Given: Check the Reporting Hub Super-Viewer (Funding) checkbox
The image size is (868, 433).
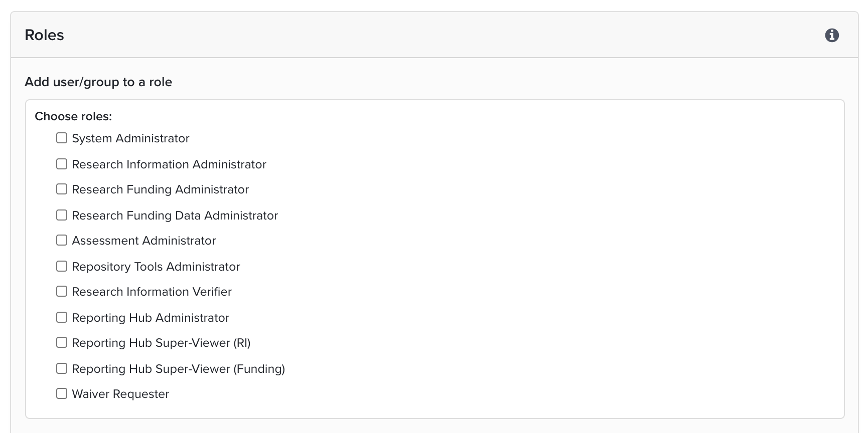Looking at the screenshot, I should pyautogui.click(x=62, y=368).
